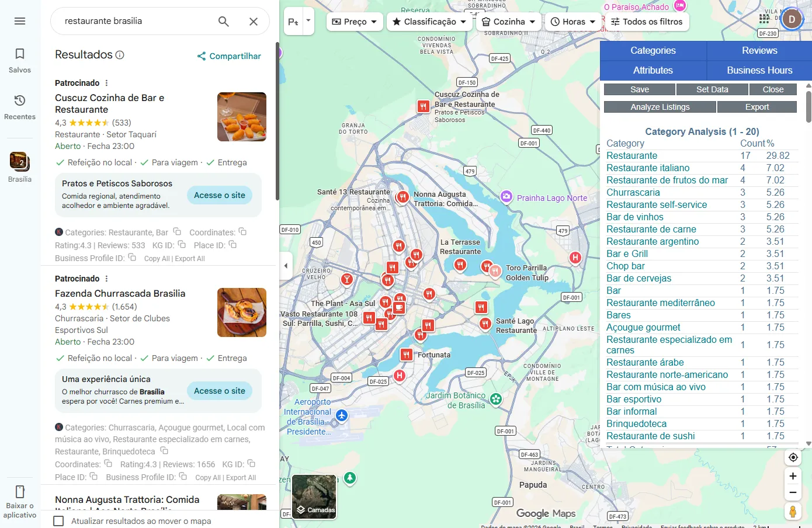Viewport: 812px width, 528px height.
Task: Switch to the Attributes tab
Action: pyautogui.click(x=653, y=71)
